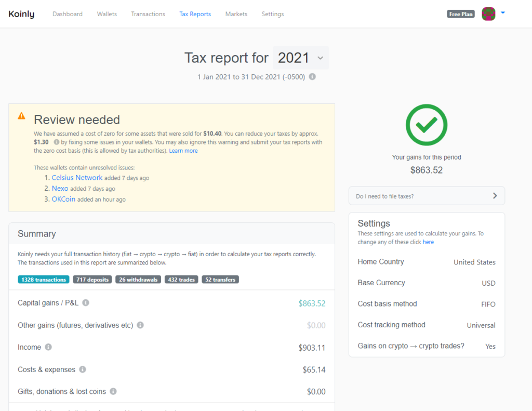Click the 432 trades badge
The image size is (532, 411).
click(x=181, y=280)
